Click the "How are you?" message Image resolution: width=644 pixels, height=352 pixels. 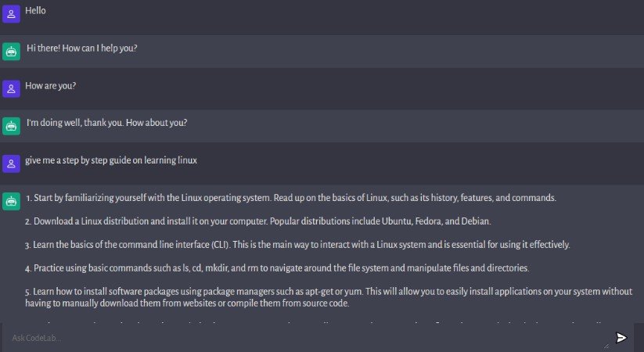[x=50, y=86]
